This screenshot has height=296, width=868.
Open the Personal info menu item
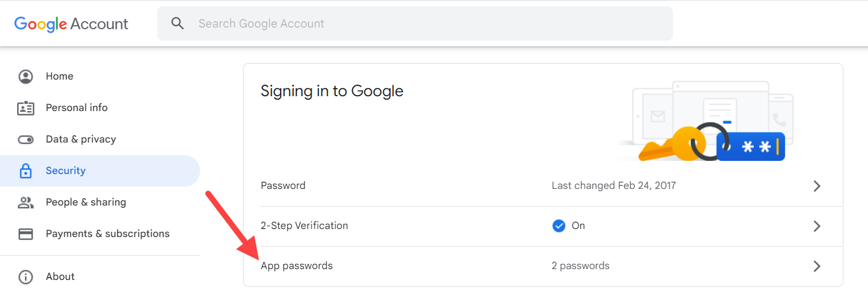click(x=77, y=108)
